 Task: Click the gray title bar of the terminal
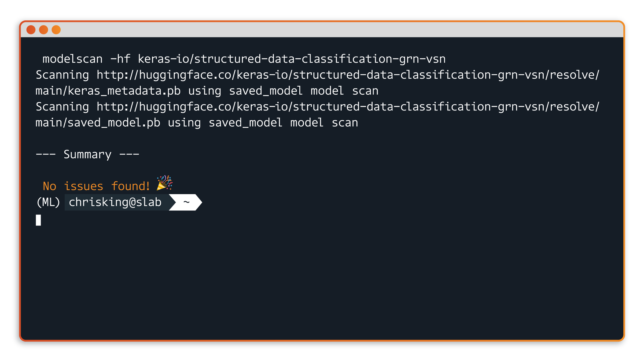click(322, 30)
